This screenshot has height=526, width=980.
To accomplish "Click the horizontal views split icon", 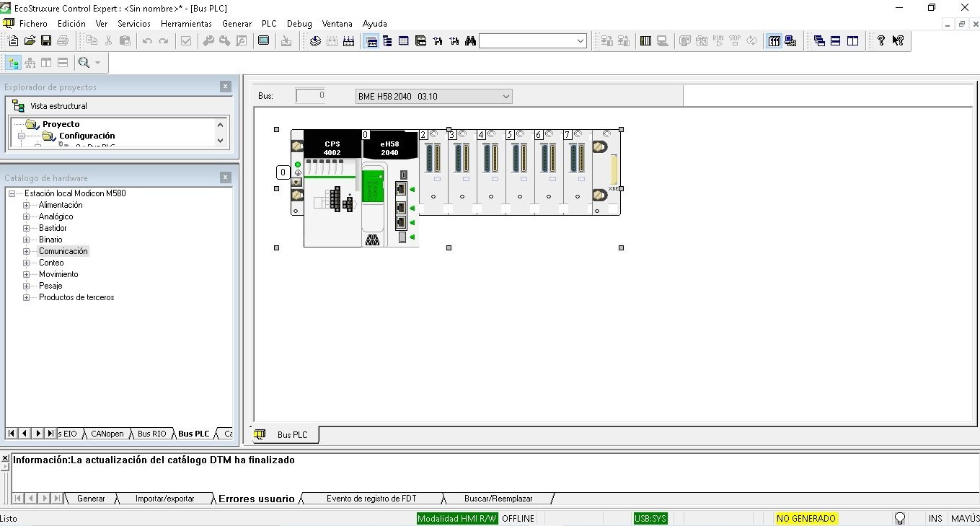I will (x=63, y=63).
